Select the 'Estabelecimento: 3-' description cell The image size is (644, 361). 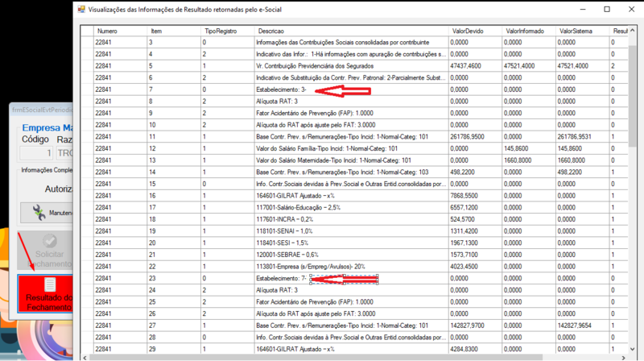pyautogui.click(x=351, y=89)
